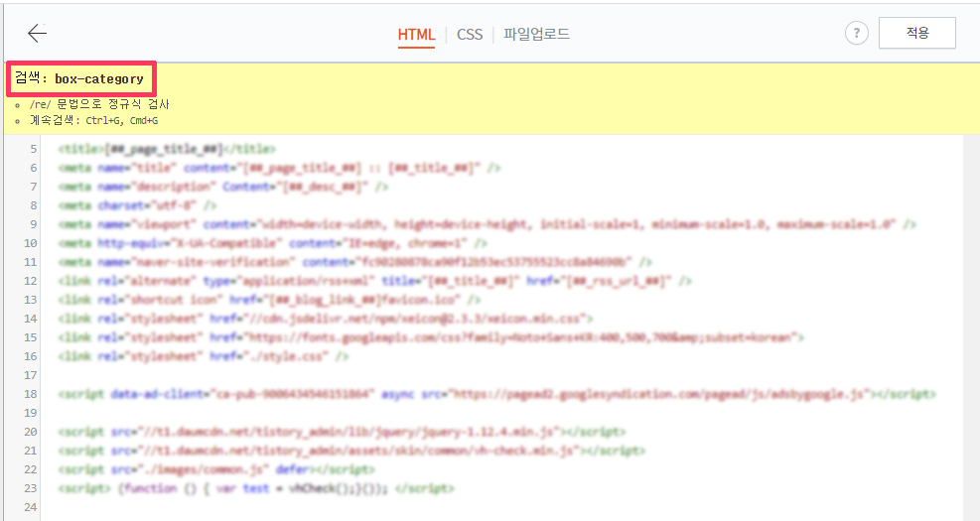Click the naver-site-verification meta code line
The width and height of the screenshot is (980, 521).
coord(355,262)
